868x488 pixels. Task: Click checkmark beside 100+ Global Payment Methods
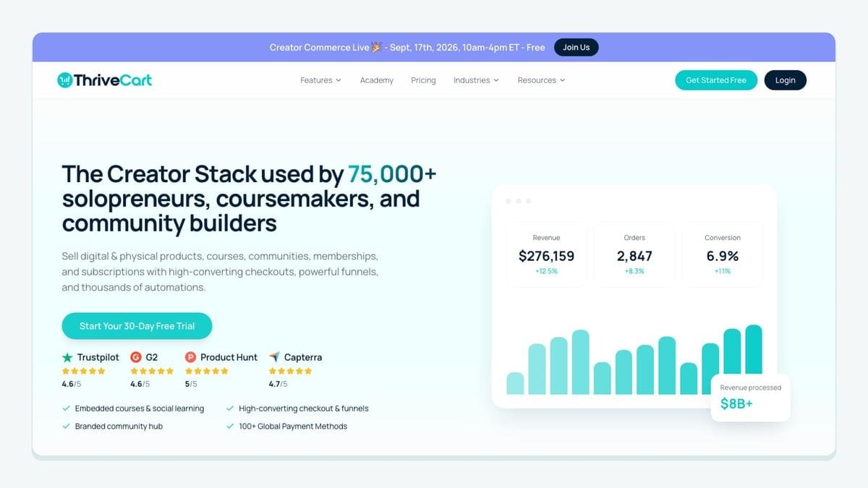coord(230,427)
